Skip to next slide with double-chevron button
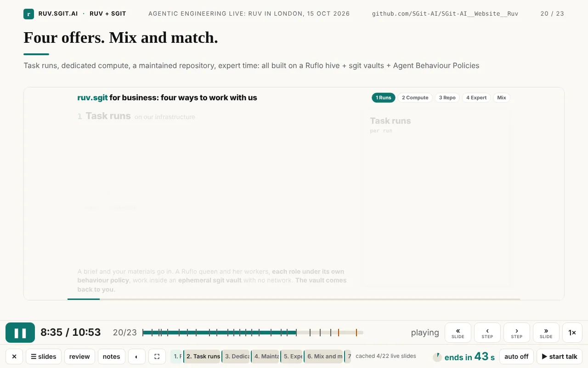The image size is (588, 368). pyautogui.click(x=546, y=333)
